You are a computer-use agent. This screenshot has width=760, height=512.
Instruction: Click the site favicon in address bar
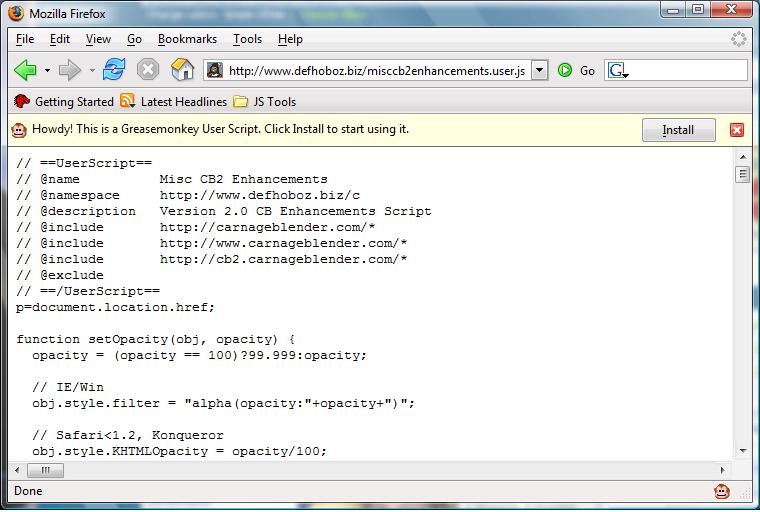pos(215,70)
